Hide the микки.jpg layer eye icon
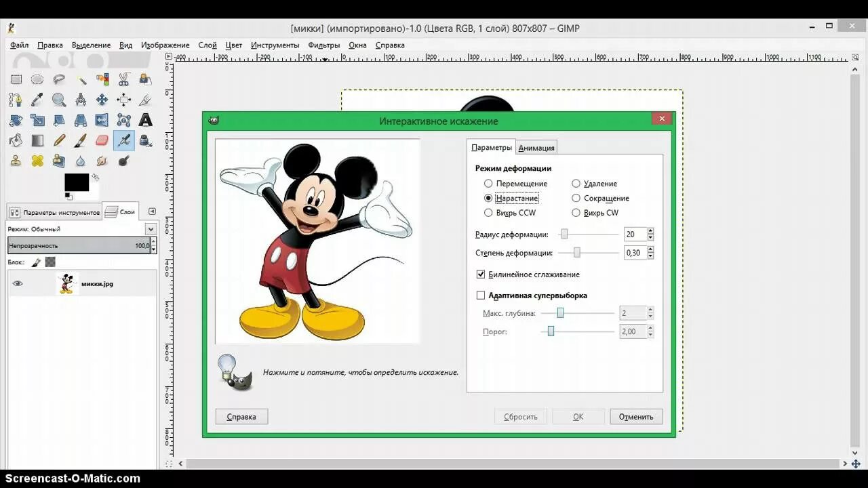The width and height of the screenshot is (868, 488). (18, 284)
